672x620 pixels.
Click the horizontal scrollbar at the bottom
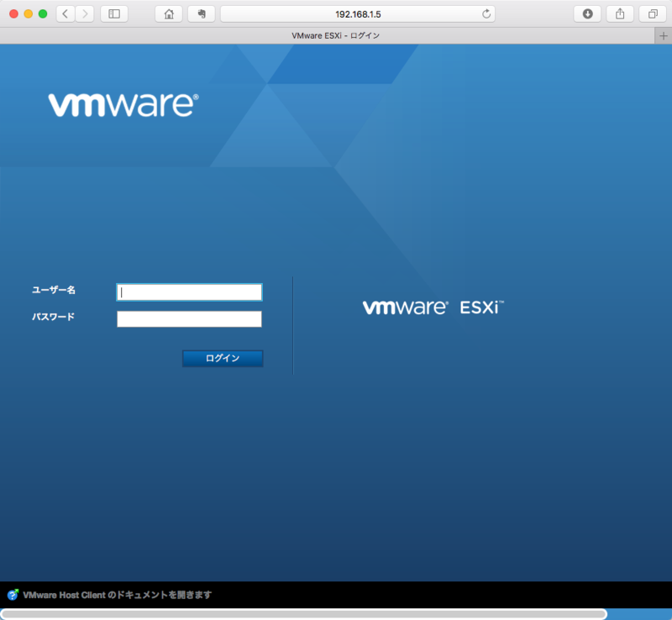pos(303,614)
